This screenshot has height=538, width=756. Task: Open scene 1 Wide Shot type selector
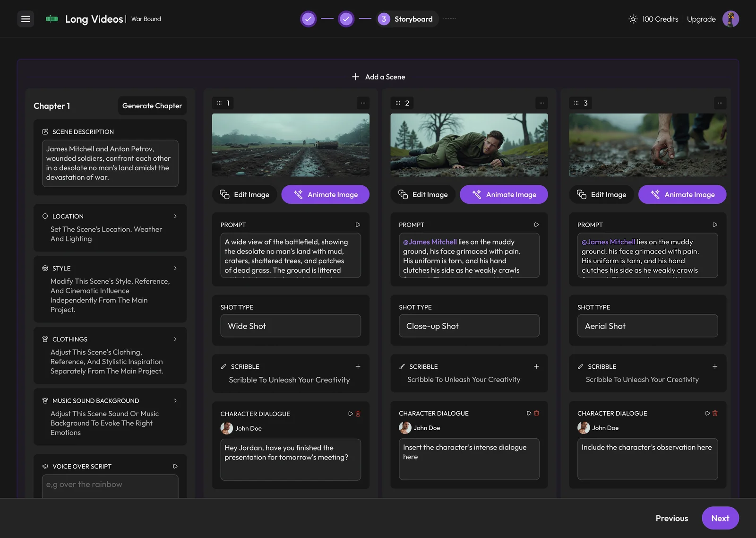pos(291,326)
